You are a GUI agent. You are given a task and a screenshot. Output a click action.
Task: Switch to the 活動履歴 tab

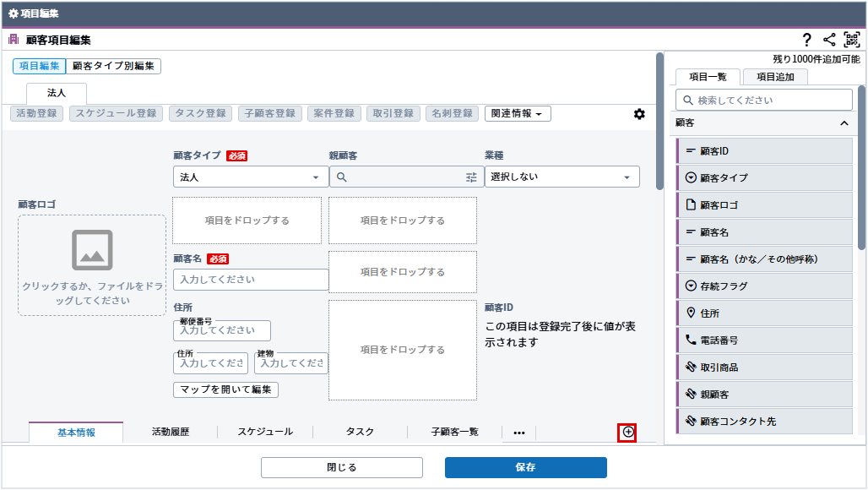click(171, 432)
